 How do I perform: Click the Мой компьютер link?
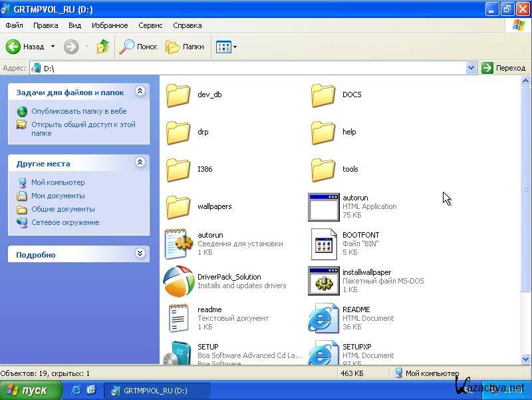point(58,182)
